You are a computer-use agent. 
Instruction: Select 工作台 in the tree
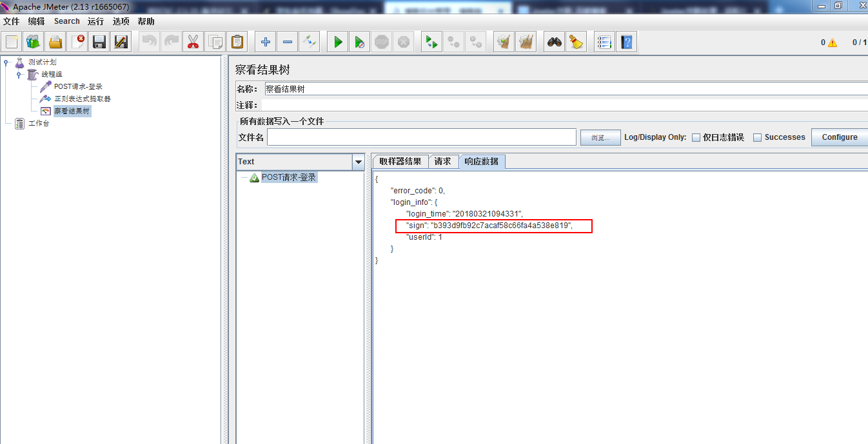pos(39,123)
